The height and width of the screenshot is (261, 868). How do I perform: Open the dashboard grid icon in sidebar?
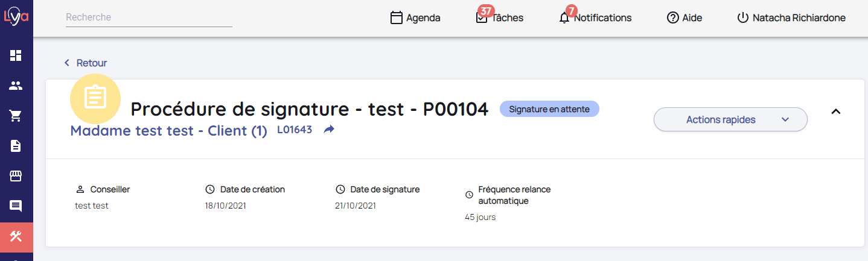pos(16,55)
